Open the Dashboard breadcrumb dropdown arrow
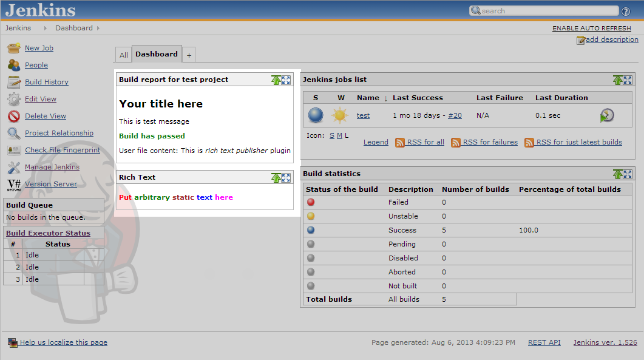Viewport: 644px width, 360px height. click(98, 28)
